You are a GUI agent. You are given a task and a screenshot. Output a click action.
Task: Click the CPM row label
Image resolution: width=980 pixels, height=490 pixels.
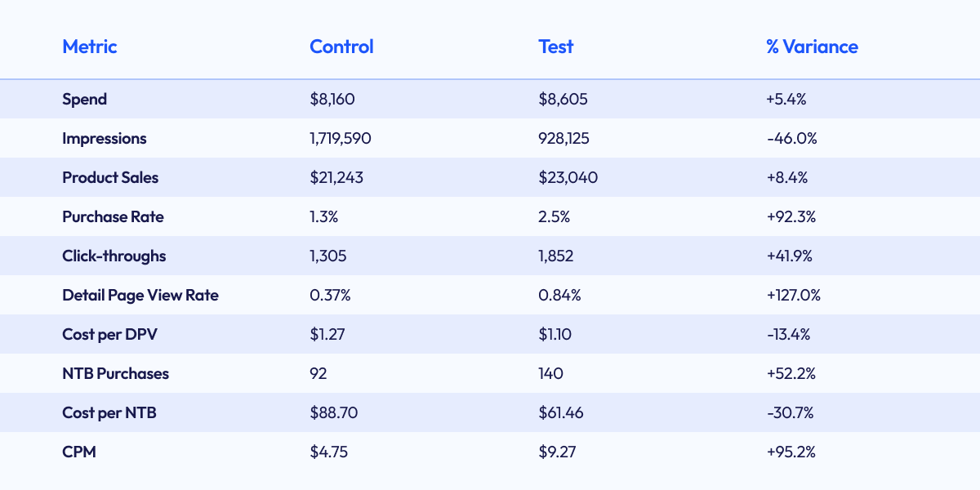(x=79, y=452)
